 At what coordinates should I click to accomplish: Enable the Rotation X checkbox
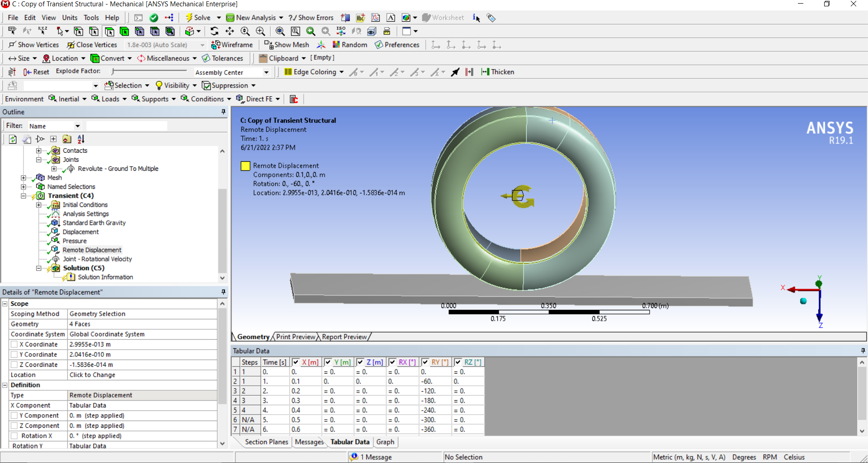tap(14, 436)
